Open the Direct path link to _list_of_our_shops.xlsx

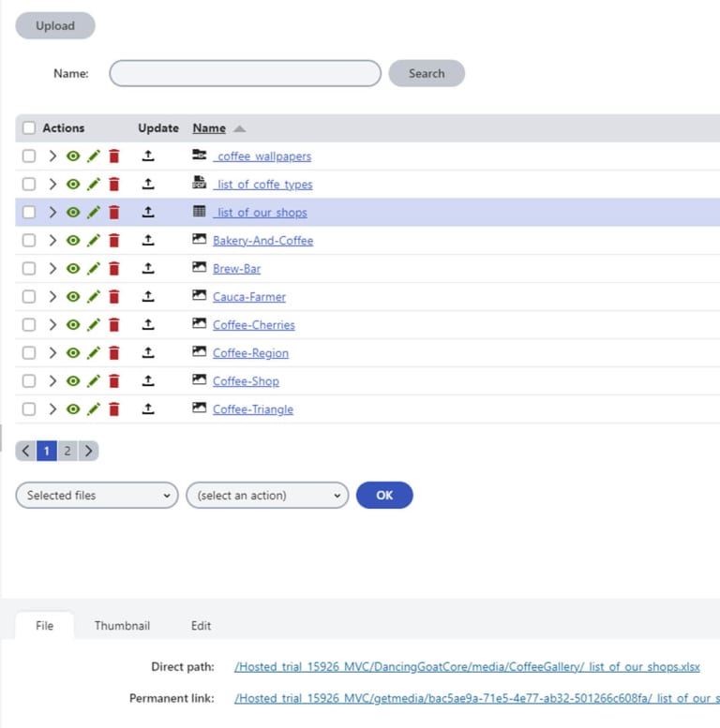coord(467,667)
